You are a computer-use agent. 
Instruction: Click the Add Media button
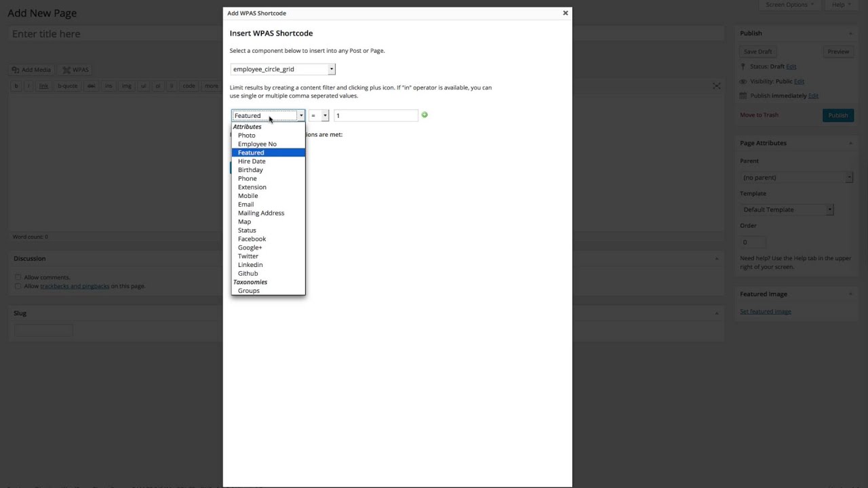[31, 70]
